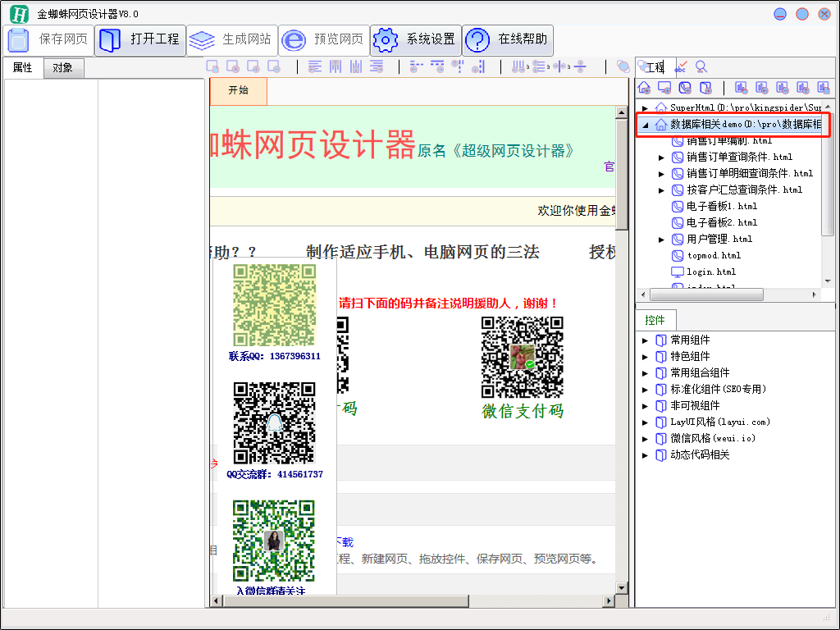Image resolution: width=840 pixels, height=630 pixels.
Task: Click the 微信支付码 QR code image
Action: [523, 358]
